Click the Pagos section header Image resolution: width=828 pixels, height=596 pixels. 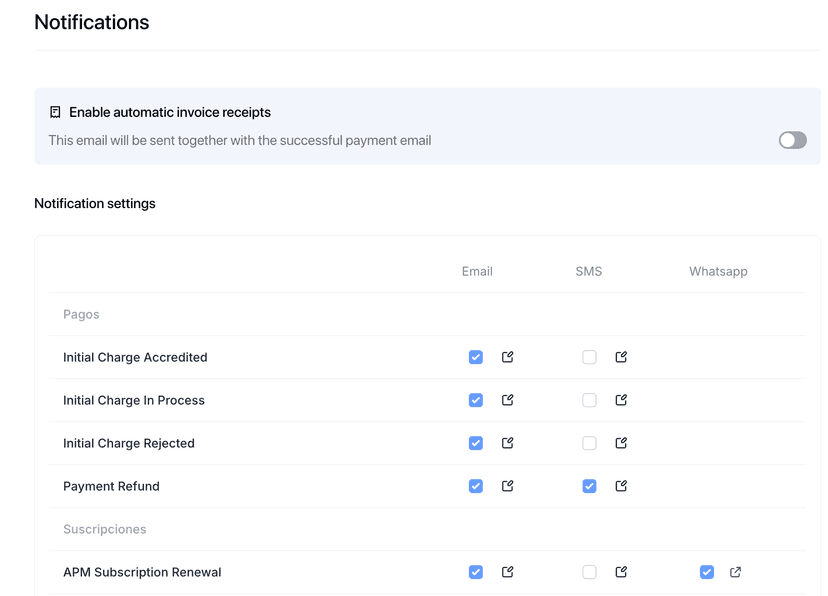(x=81, y=314)
